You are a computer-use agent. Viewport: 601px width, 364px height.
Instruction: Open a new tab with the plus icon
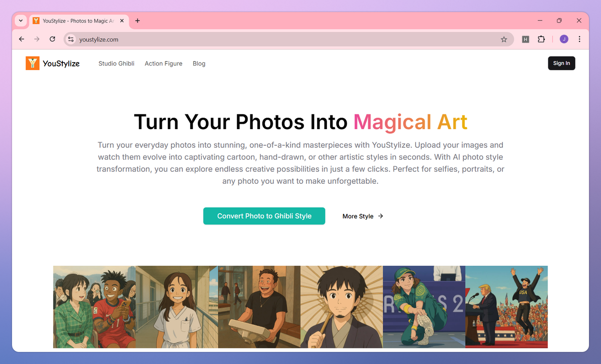click(x=137, y=21)
